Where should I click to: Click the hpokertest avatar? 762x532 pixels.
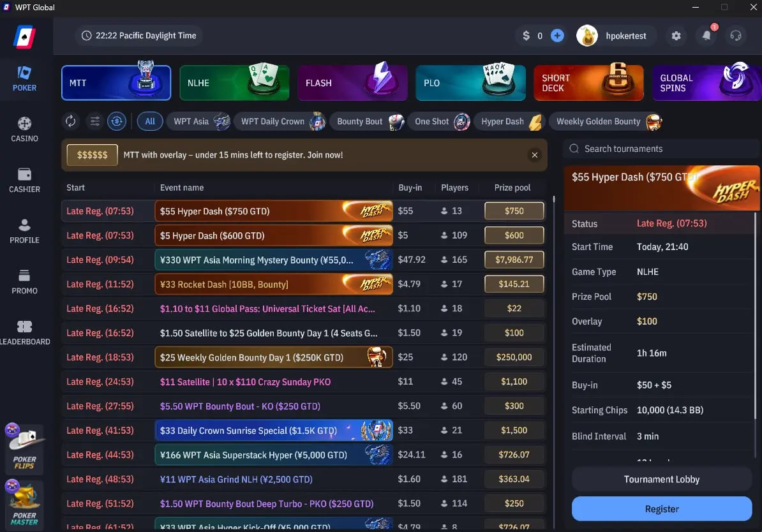click(x=587, y=36)
